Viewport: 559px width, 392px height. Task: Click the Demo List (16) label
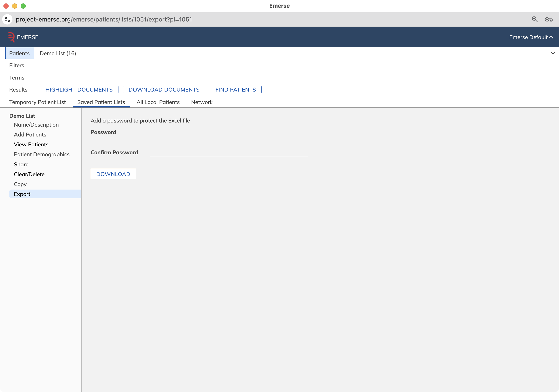(x=58, y=53)
